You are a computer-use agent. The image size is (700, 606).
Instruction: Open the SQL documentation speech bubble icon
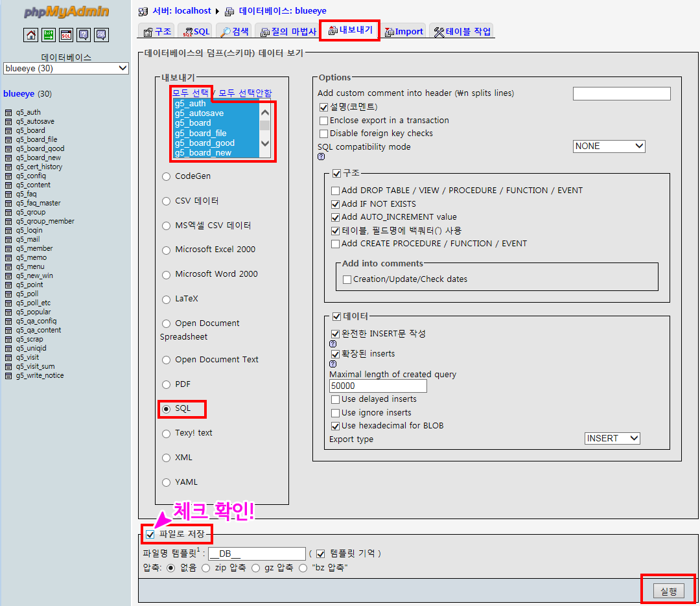[101, 35]
